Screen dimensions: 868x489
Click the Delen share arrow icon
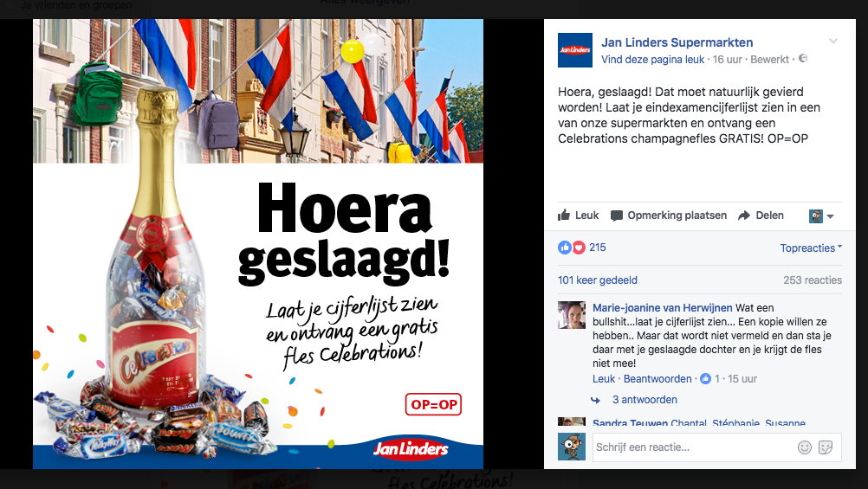(x=744, y=216)
